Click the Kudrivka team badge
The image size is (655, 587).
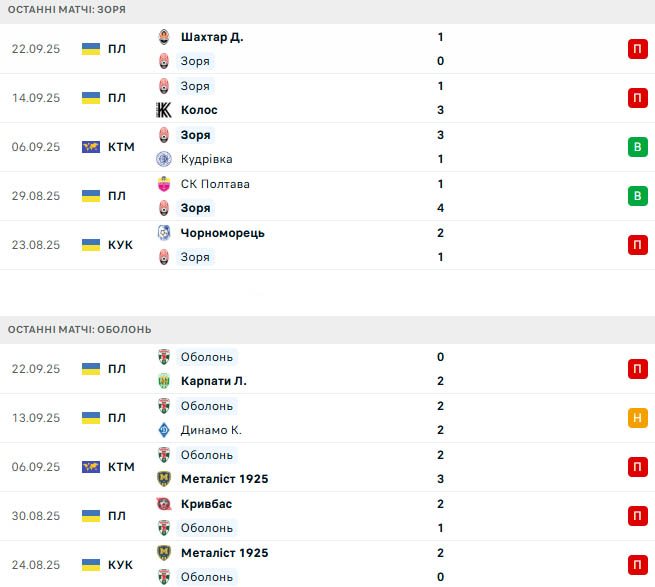(165, 159)
